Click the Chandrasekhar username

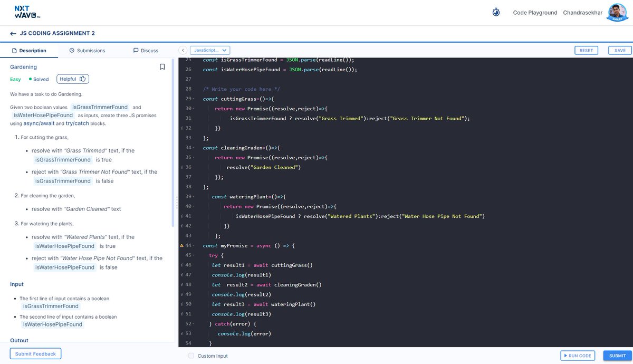[x=584, y=13]
